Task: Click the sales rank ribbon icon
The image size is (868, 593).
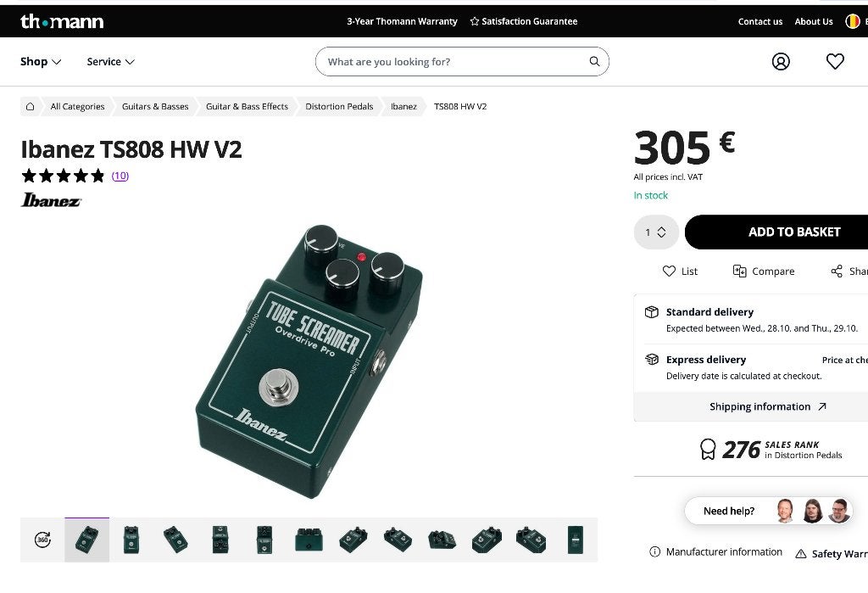Action: click(x=708, y=450)
